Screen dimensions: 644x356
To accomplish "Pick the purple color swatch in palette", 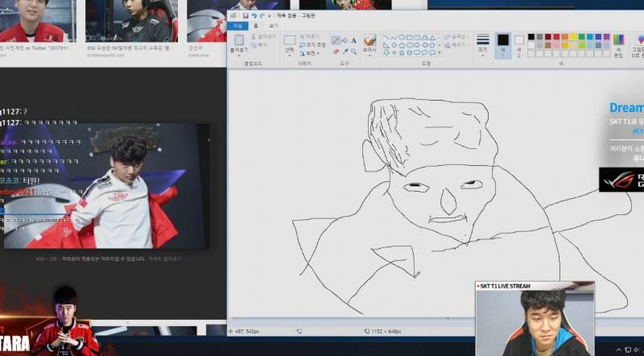I will coord(607,37).
